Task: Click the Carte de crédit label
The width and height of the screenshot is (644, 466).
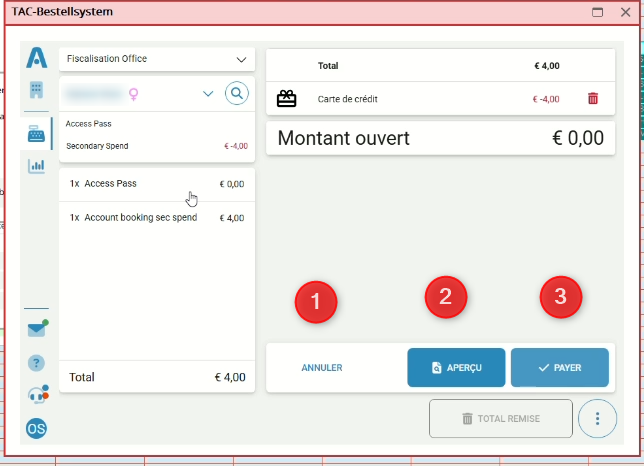Action: pyautogui.click(x=347, y=99)
